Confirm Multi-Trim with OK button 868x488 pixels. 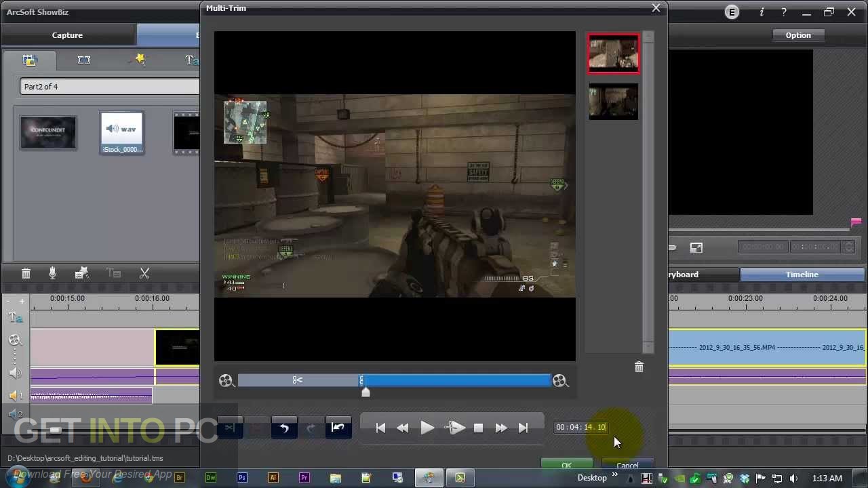pyautogui.click(x=566, y=465)
